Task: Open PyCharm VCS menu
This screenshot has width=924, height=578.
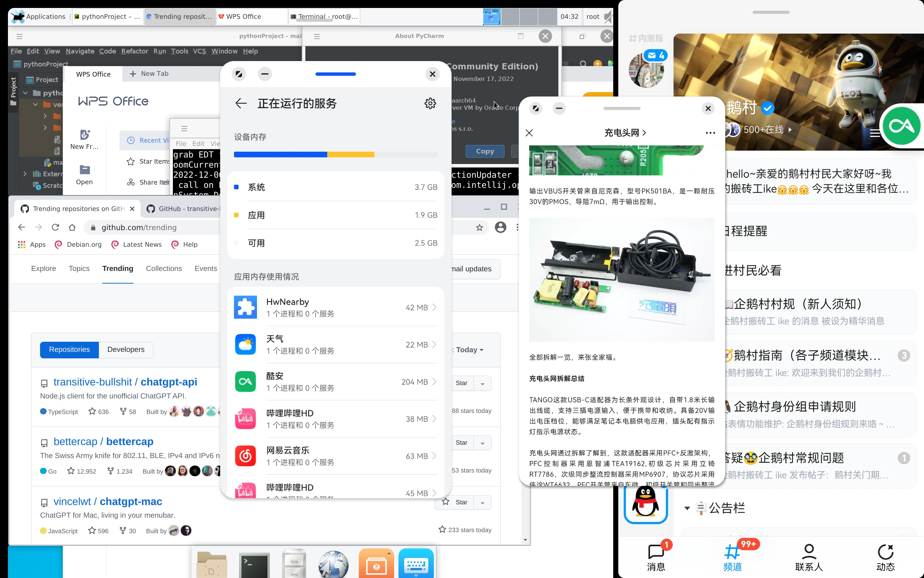Action: pyautogui.click(x=199, y=51)
